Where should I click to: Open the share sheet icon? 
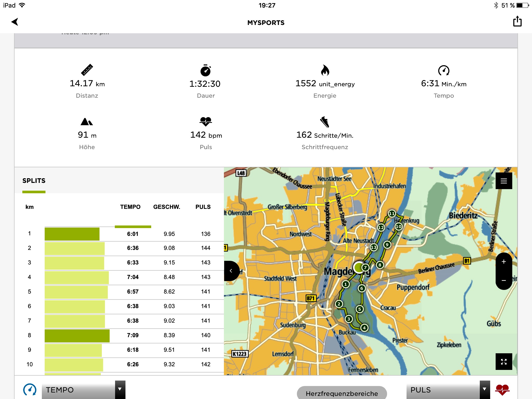[x=517, y=21]
